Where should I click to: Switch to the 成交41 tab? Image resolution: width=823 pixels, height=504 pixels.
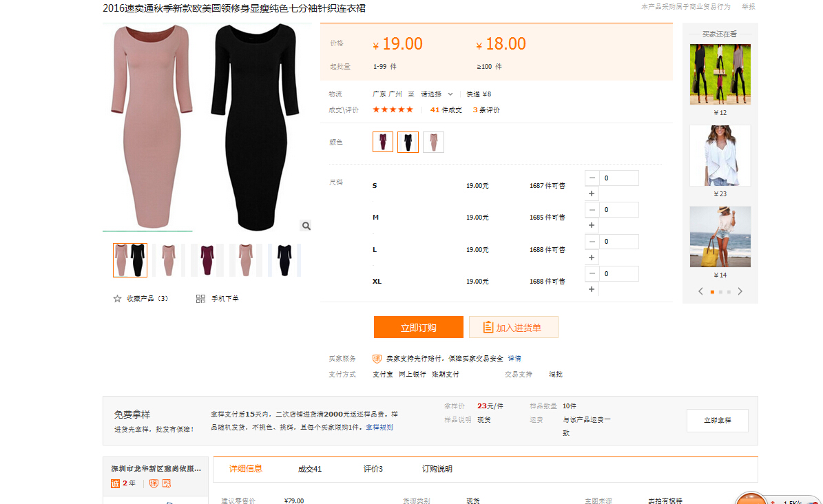coord(310,469)
